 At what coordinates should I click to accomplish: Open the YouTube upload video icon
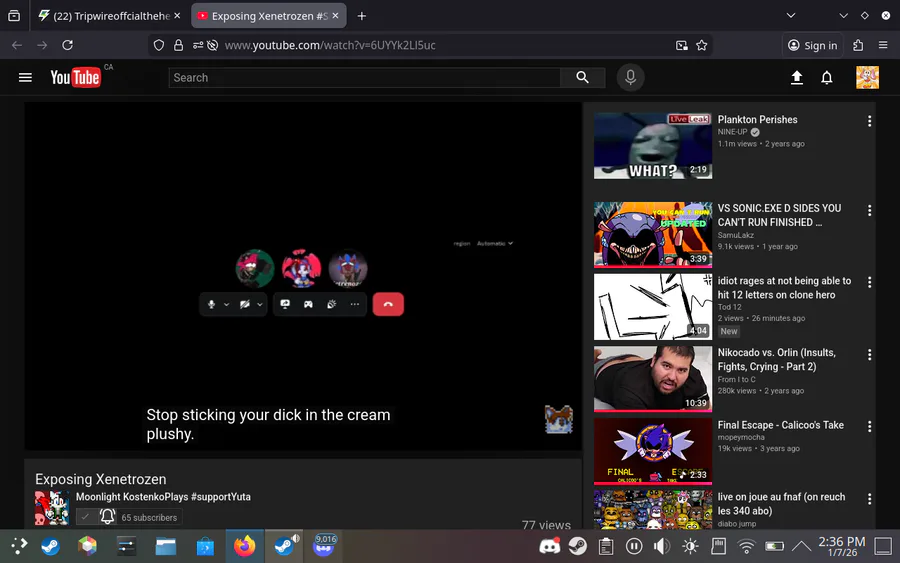[x=797, y=77]
